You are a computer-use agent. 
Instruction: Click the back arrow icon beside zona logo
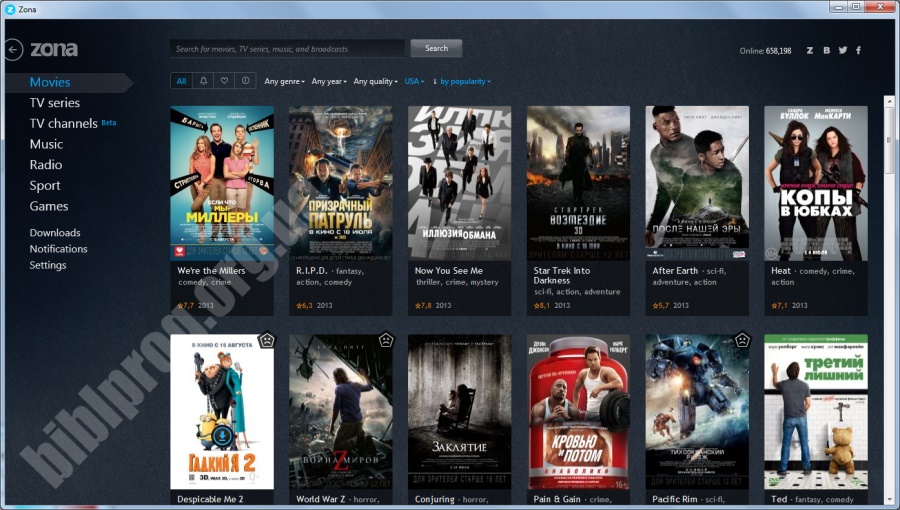(x=14, y=50)
